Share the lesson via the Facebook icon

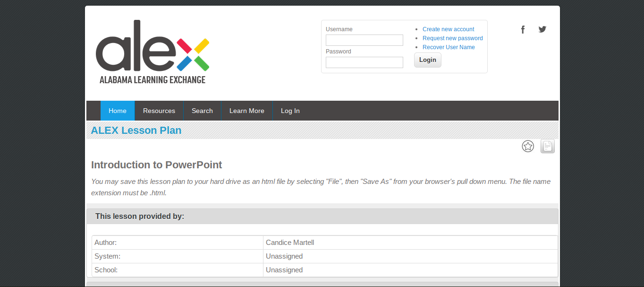pyautogui.click(x=523, y=29)
